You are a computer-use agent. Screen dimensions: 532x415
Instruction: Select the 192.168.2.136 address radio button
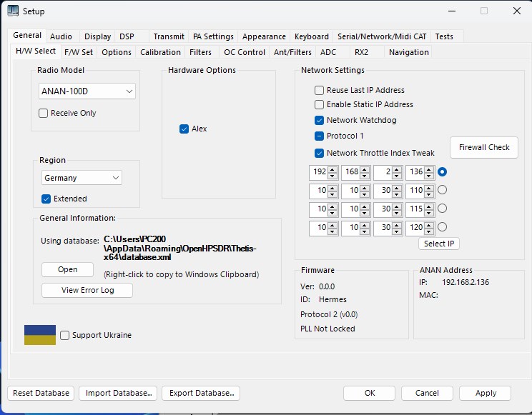point(442,171)
